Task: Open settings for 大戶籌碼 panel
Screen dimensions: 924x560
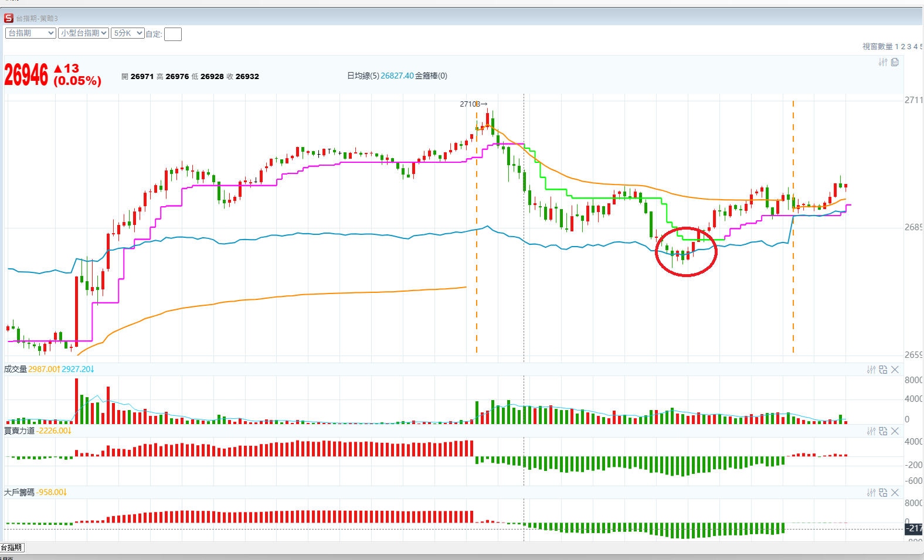Action: click(871, 493)
